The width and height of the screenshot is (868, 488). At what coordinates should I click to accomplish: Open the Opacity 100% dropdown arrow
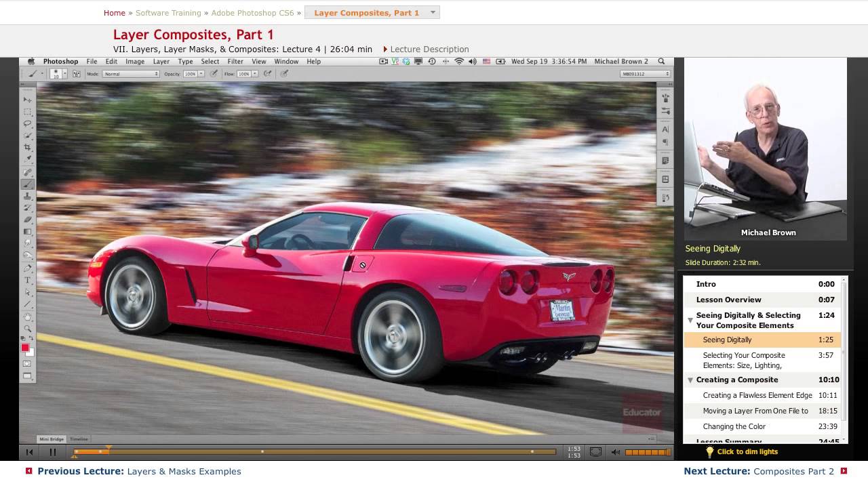201,74
